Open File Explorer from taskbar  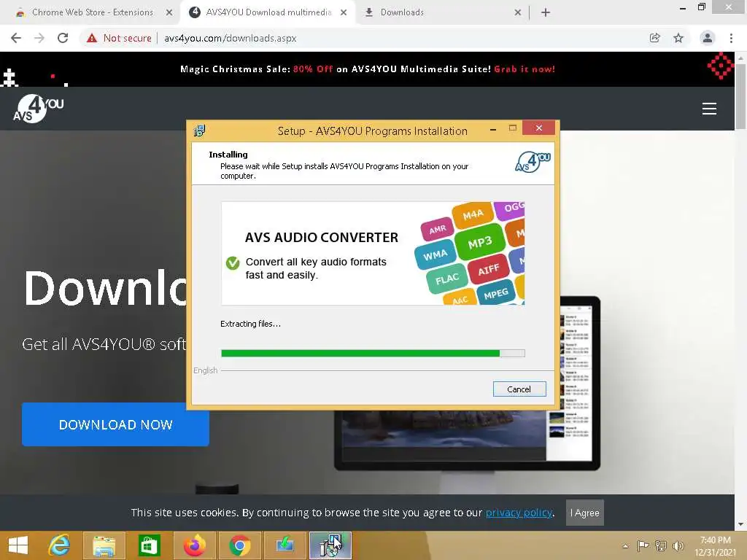[x=104, y=545]
